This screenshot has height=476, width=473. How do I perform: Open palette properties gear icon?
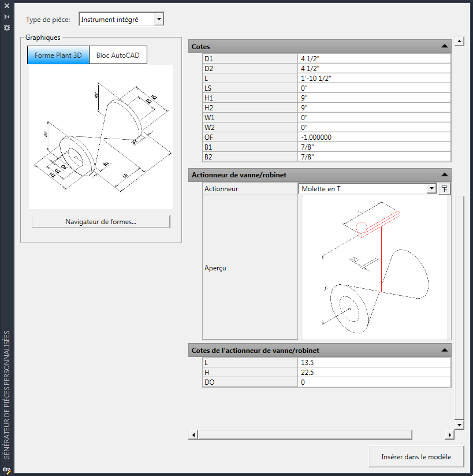[x=7, y=28]
